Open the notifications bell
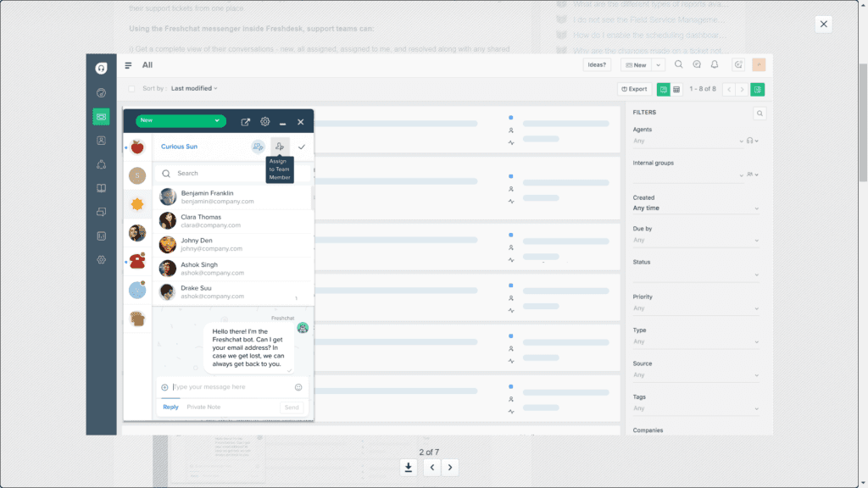The width and height of the screenshot is (868, 488). 714,64
